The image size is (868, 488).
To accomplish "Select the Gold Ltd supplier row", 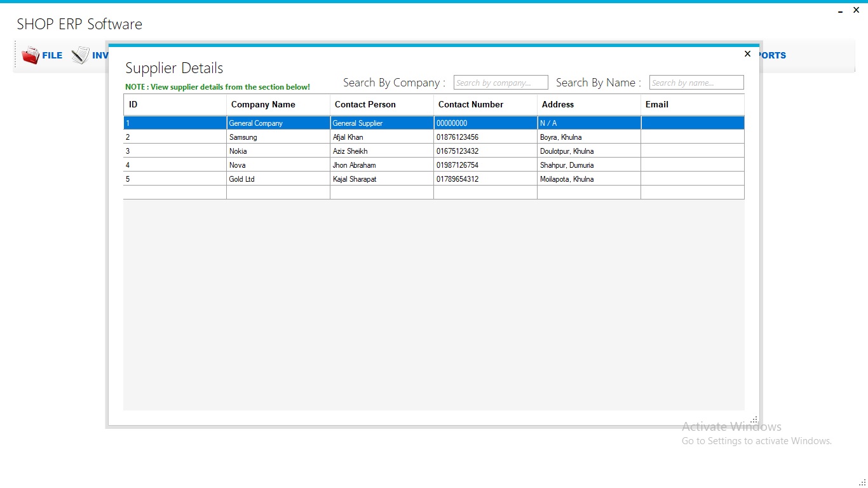I will click(x=278, y=179).
